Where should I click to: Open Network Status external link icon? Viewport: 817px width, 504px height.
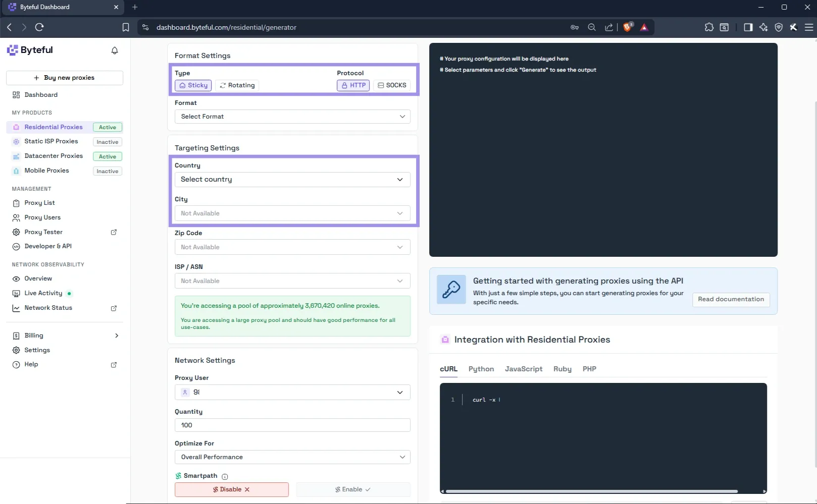(x=114, y=308)
